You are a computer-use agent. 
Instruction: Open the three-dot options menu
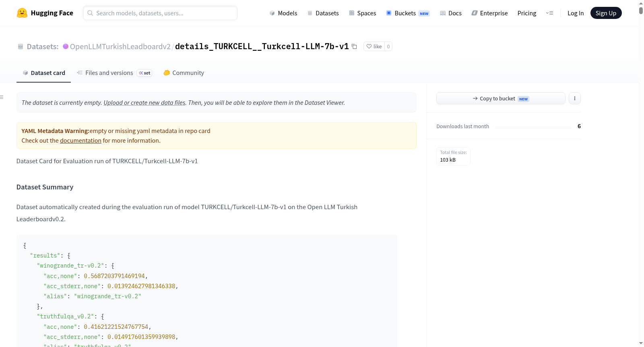(x=575, y=98)
